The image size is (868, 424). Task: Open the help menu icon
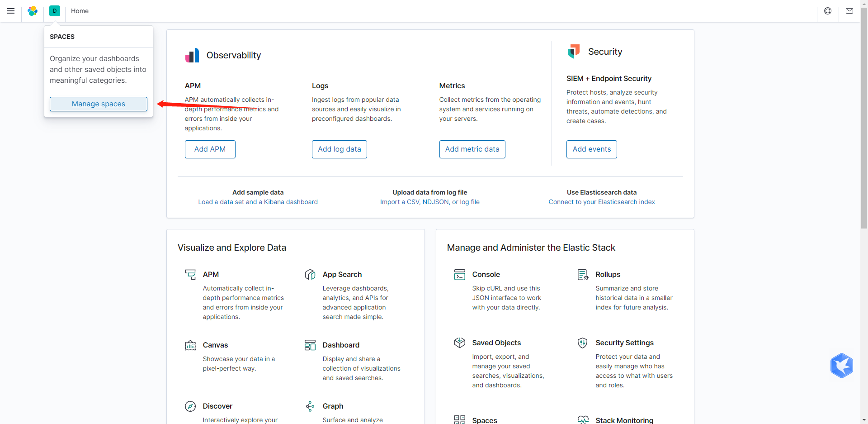[828, 11]
